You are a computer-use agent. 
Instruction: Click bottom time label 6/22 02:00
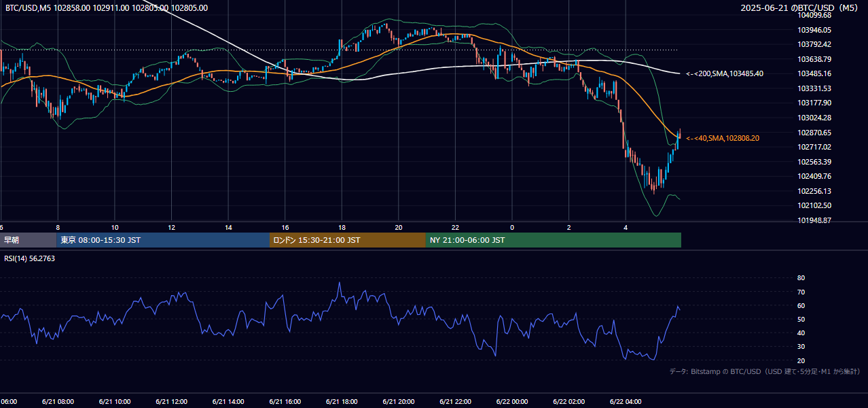click(568, 401)
